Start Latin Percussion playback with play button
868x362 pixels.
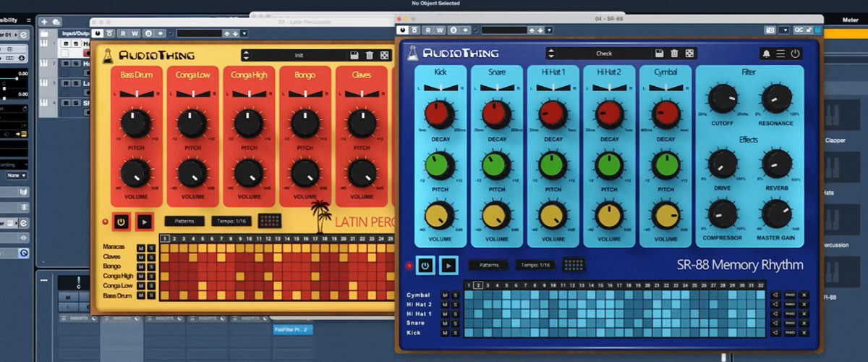click(145, 221)
